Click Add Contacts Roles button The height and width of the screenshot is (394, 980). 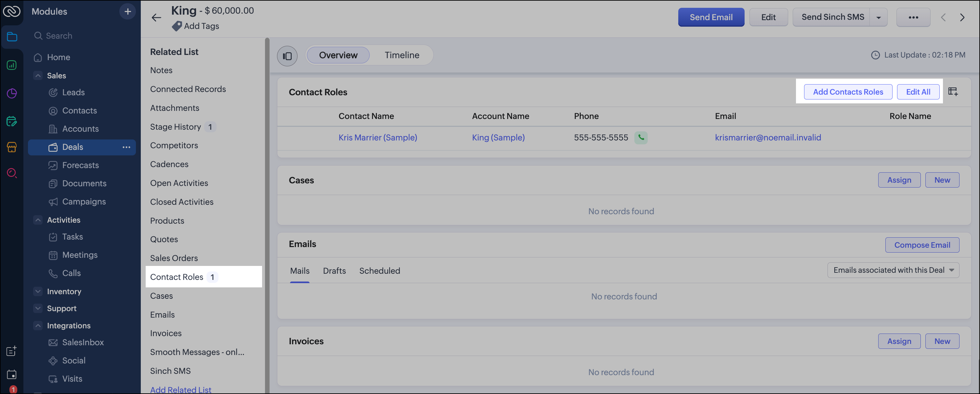(x=848, y=92)
